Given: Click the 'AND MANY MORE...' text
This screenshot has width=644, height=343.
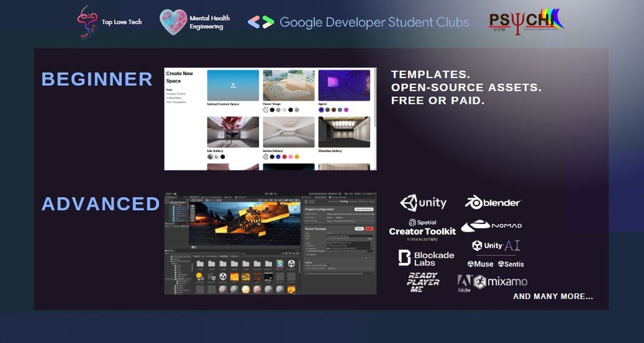Looking at the screenshot, I should point(553,296).
